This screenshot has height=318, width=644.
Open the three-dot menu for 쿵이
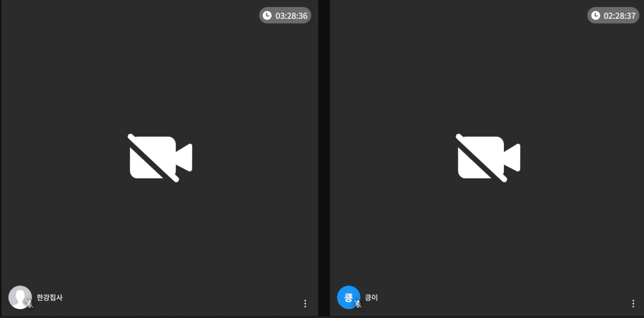(x=633, y=304)
